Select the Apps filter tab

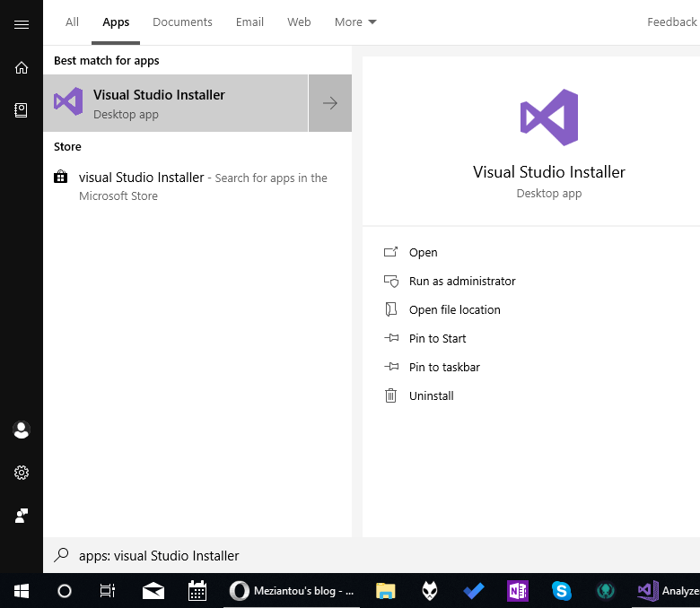tap(116, 22)
